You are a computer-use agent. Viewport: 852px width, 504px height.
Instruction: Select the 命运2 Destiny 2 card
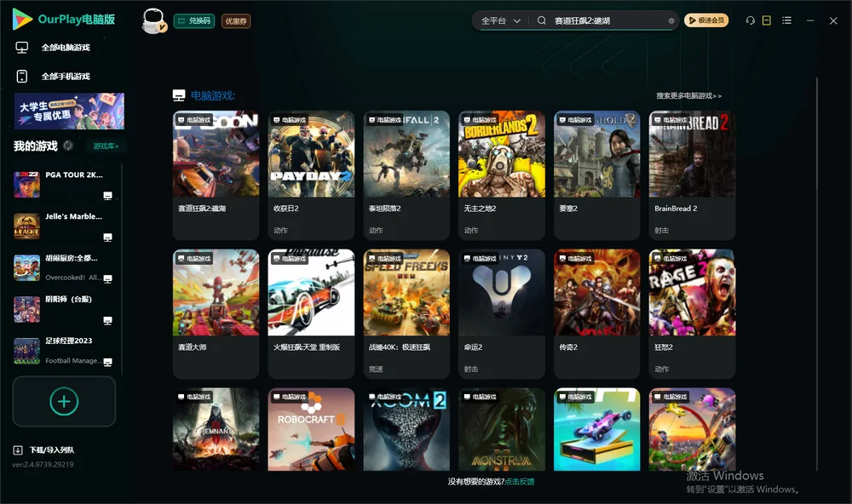click(502, 313)
